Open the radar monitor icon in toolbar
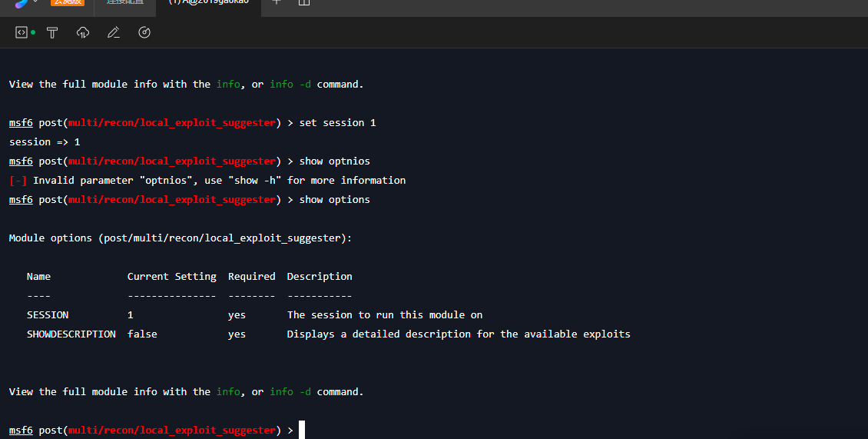 [x=144, y=33]
